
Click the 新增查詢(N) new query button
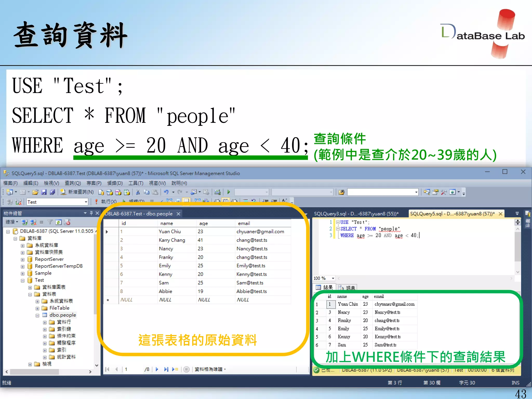(77, 192)
